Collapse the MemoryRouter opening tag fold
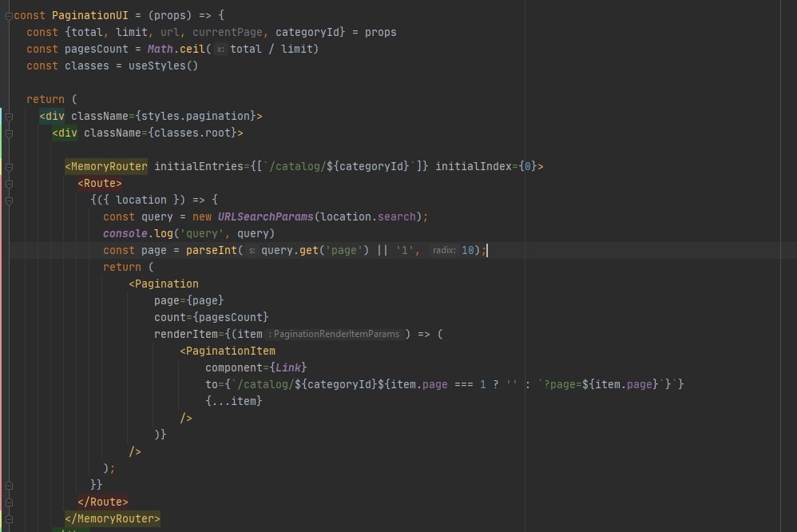 pos(9,167)
